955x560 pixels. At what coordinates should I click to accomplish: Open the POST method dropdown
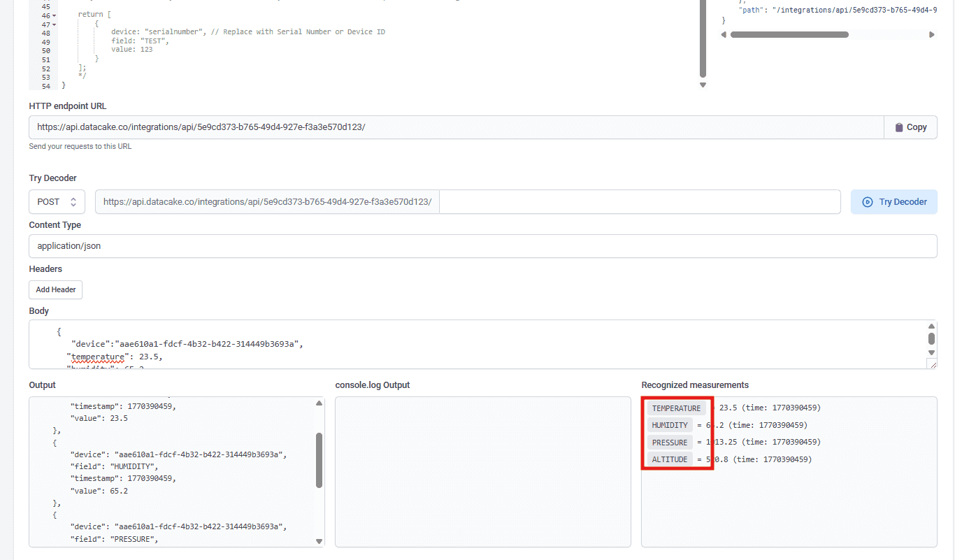(x=57, y=202)
